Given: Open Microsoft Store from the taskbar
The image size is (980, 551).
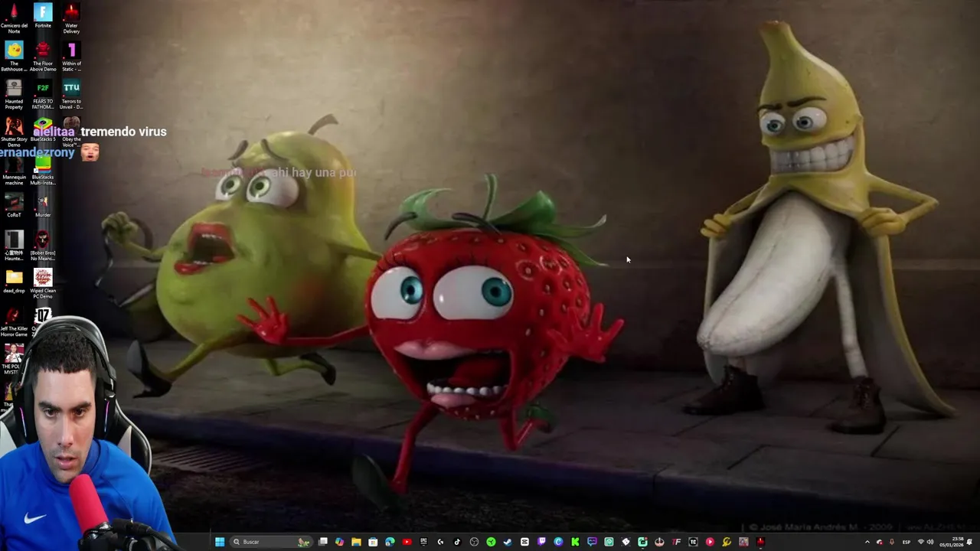Looking at the screenshot, I should pos(373,542).
